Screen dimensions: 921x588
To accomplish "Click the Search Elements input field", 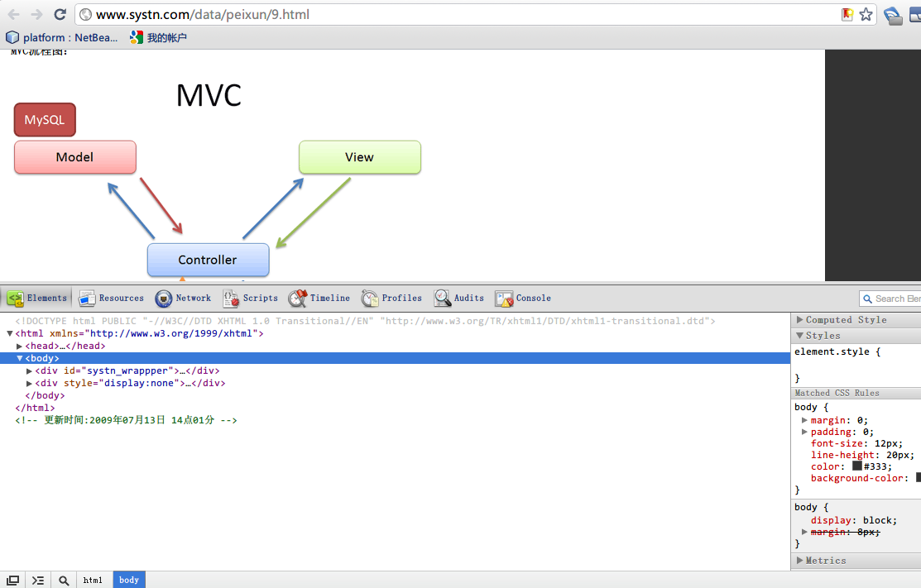I will [895, 299].
